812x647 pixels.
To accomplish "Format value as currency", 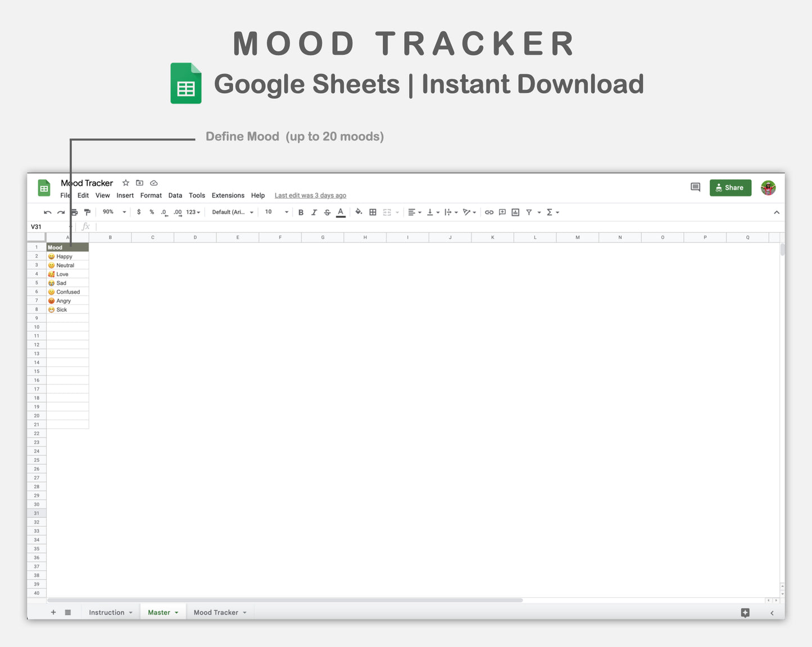I will (139, 212).
